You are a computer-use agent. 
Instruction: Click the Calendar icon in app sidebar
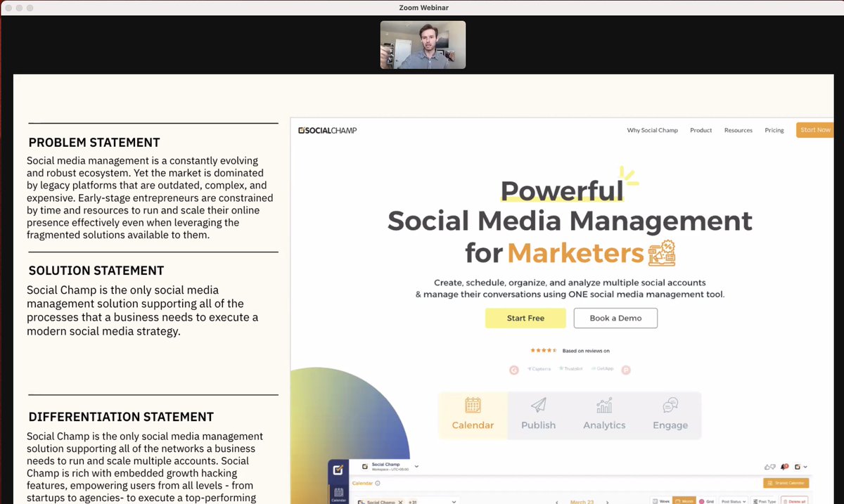[x=338, y=493]
